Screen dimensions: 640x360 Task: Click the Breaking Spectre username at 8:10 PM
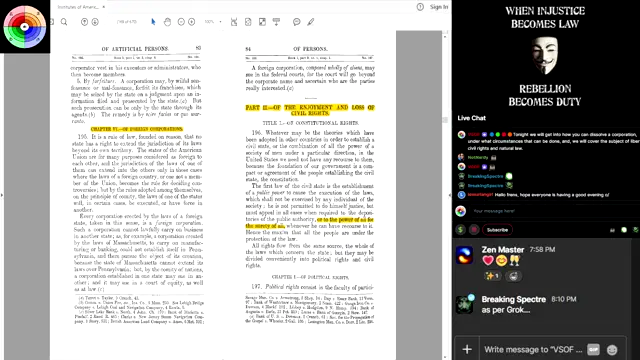[x=513, y=299]
